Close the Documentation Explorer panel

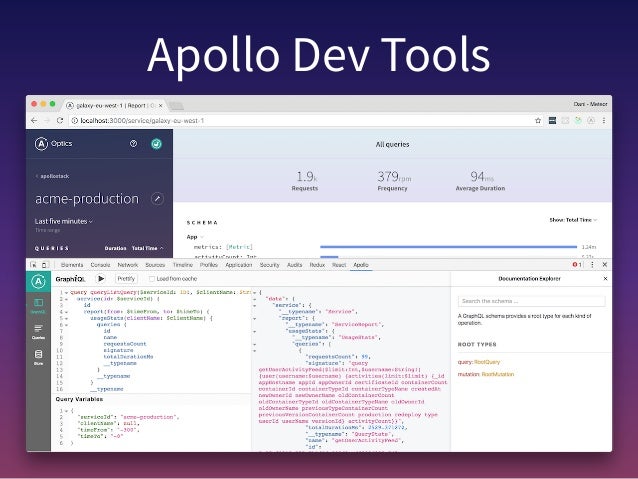[x=605, y=279]
